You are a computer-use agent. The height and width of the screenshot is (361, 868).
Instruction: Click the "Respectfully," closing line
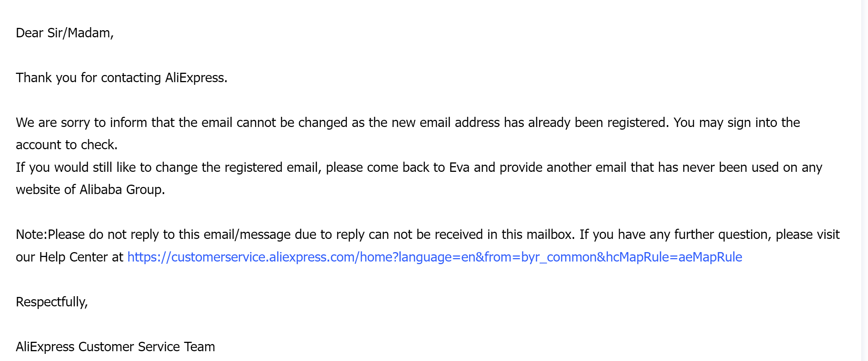coord(52,302)
